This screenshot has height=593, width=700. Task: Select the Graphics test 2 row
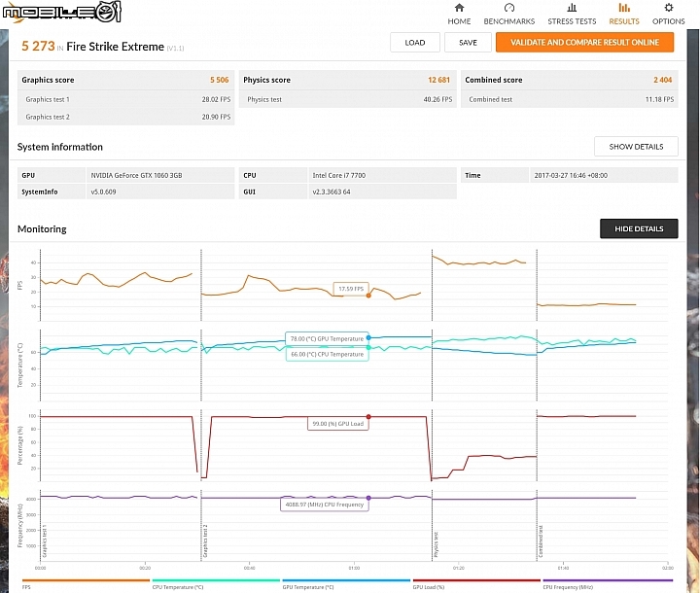(125, 117)
